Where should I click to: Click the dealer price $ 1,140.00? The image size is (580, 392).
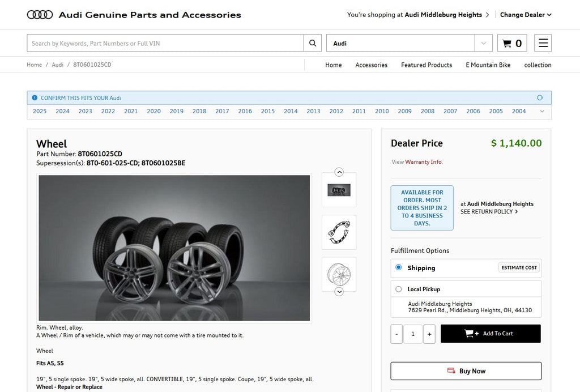(x=517, y=143)
